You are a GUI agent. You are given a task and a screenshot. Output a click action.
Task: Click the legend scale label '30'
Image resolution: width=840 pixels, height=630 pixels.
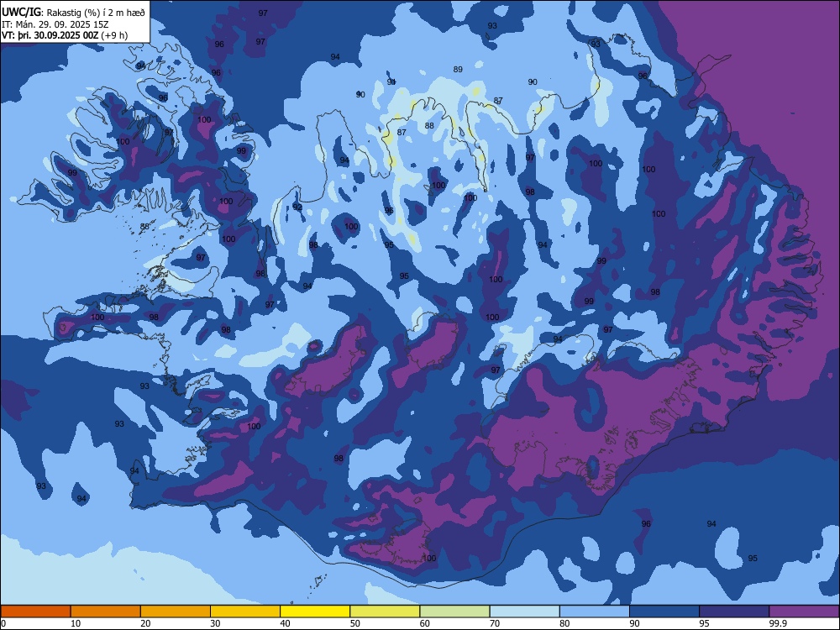215,623
